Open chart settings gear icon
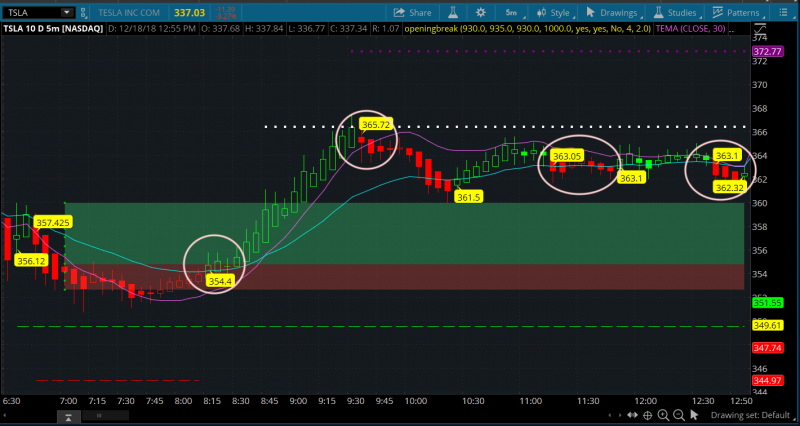This screenshot has height=426, width=800. coord(481,12)
